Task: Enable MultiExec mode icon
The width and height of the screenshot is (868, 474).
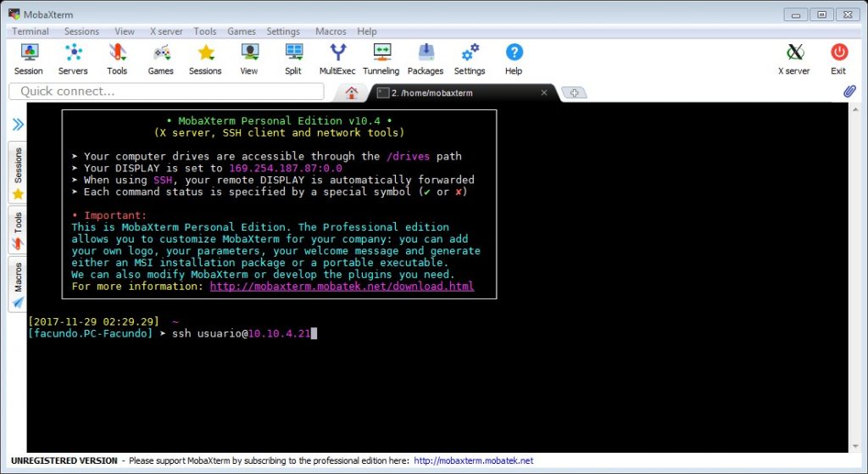Action: click(337, 59)
